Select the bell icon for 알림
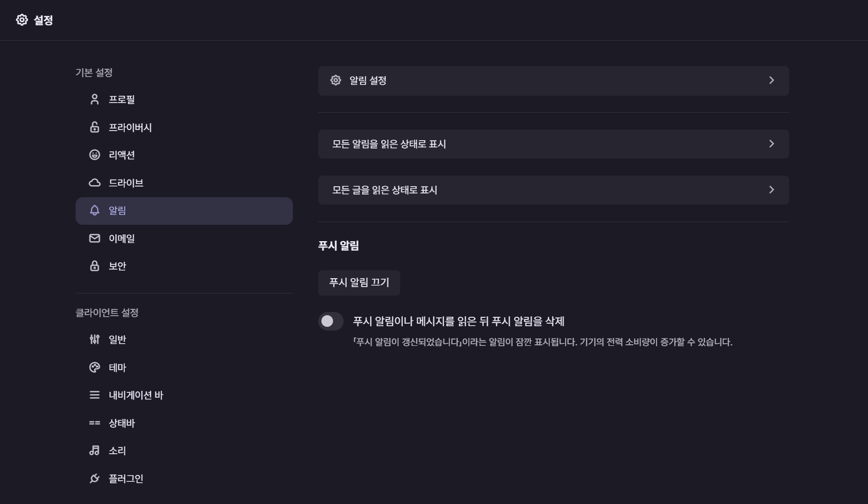Image resolution: width=868 pixels, height=504 pixels. [94, 210]
